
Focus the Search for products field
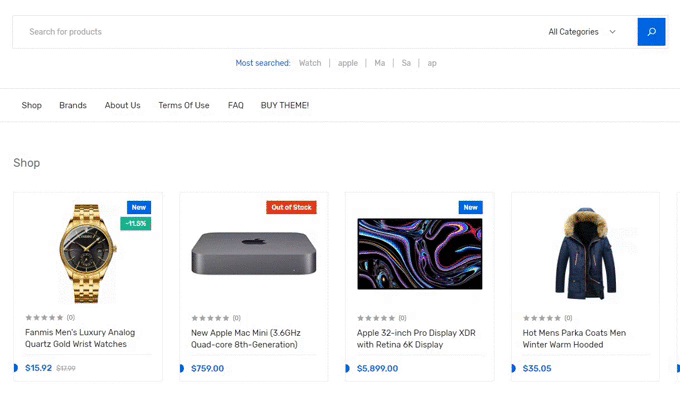(278, 32)
